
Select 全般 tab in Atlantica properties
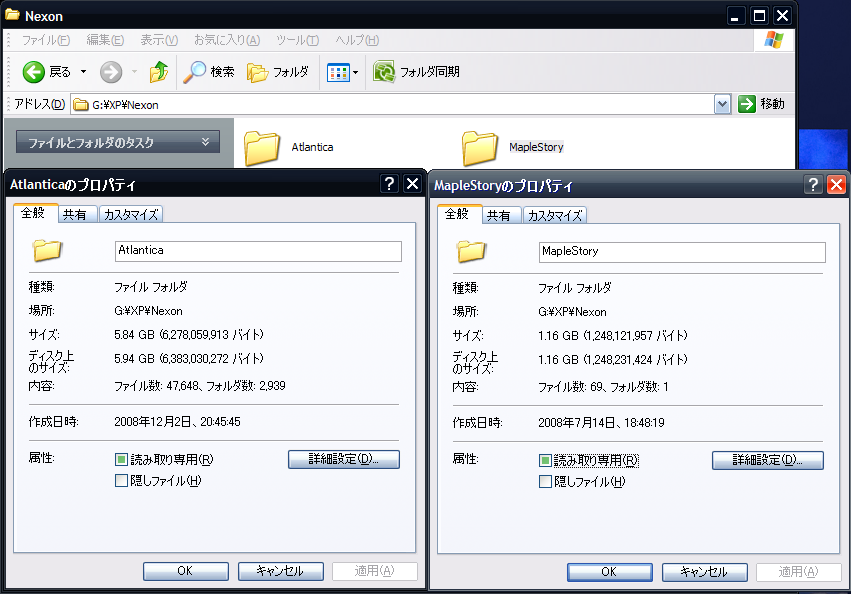(33, 213)
